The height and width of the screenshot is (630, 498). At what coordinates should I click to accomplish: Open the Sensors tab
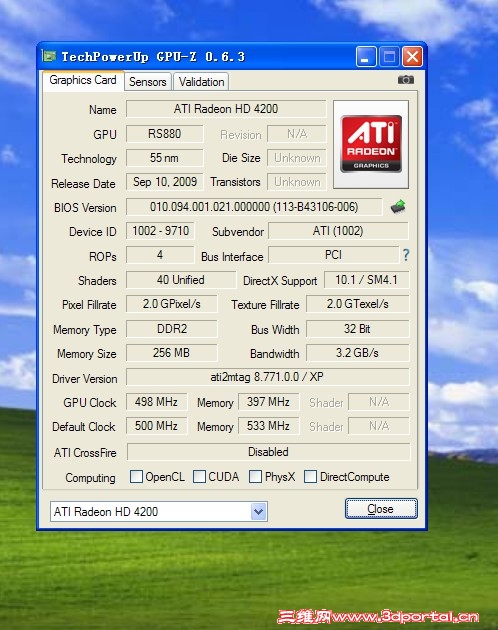[148, 82]
